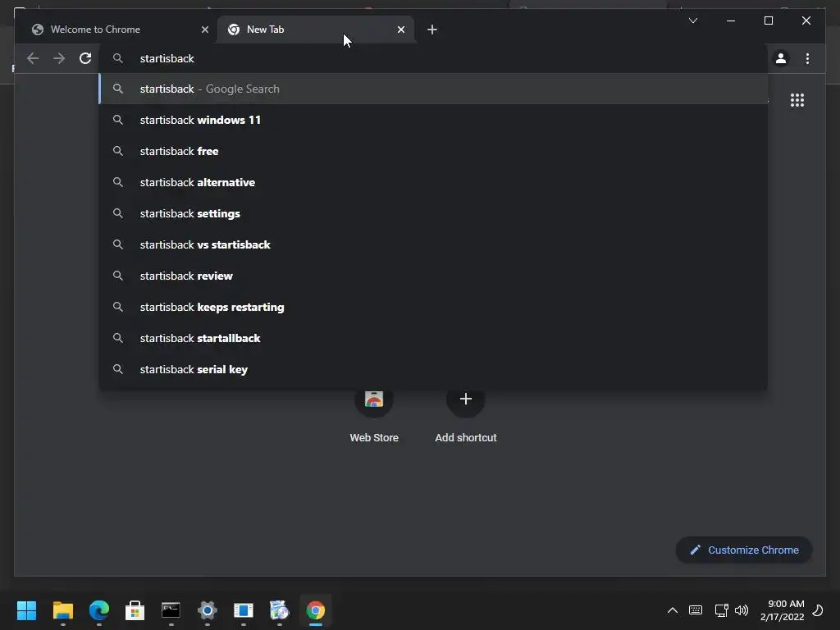Click the address bar containing startisback
This screenshot has height=630, width=840.
pyautogui.click(x=434, y=58)
